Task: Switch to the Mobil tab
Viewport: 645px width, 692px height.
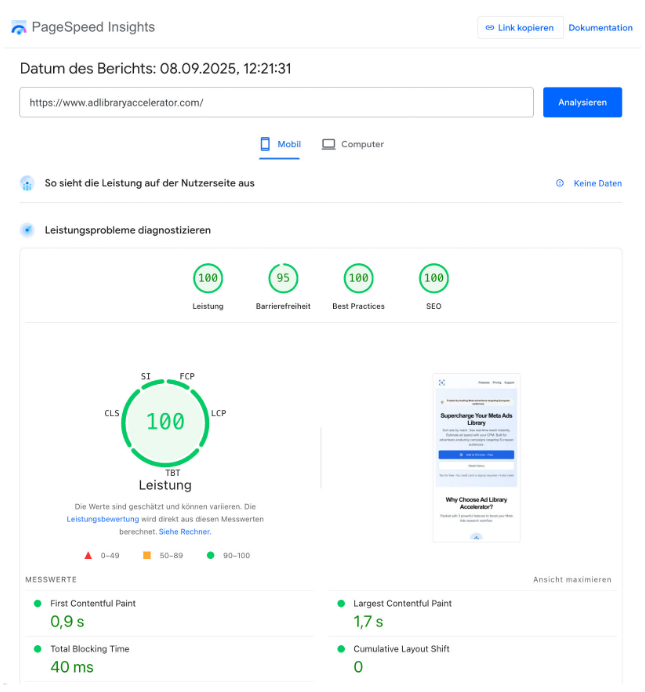Action: click(x=280, y=144)
